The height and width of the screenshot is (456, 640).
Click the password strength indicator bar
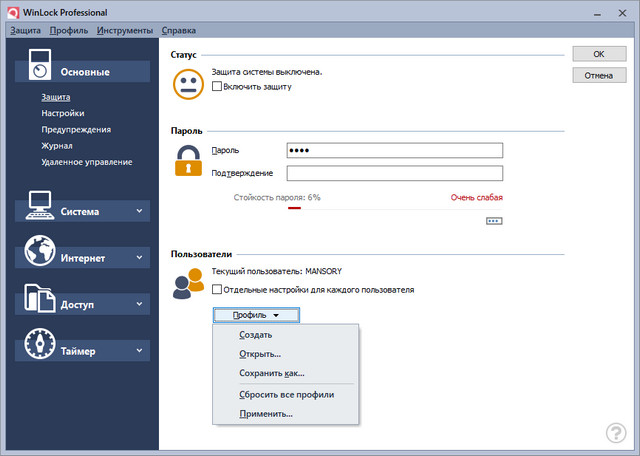pos(294,209)
